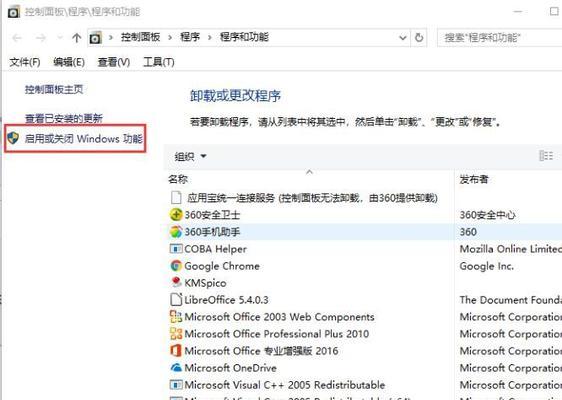Viewport: 562px width, 400px height.
Task: Click 程序和功能 breadcrumb in address bar
Action: (x=244, y=37)
